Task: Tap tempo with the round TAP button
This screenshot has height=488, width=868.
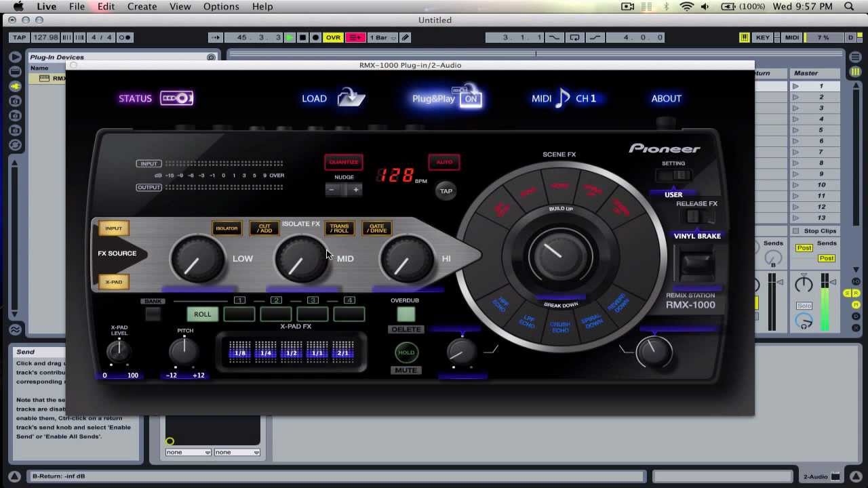Action: (446, 190)
